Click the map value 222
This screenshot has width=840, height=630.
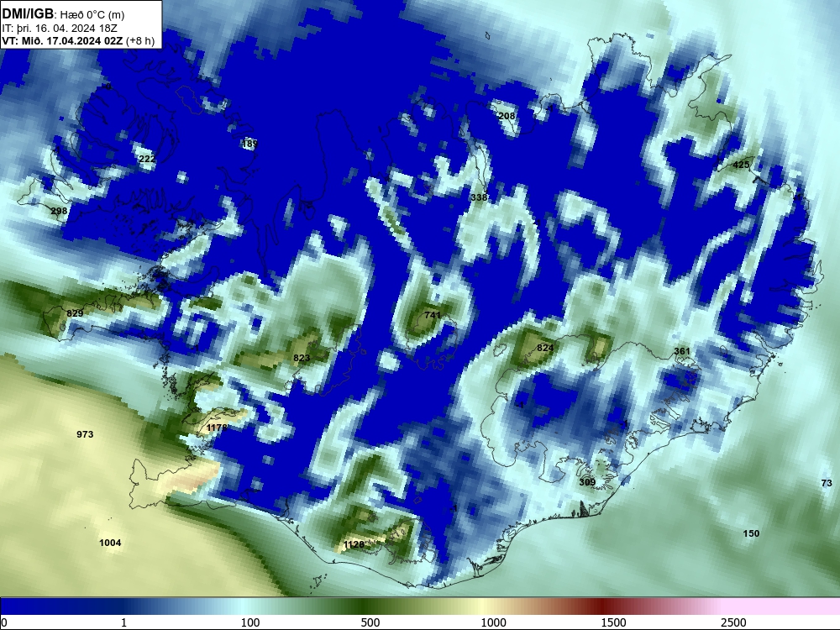coord(147,159)
